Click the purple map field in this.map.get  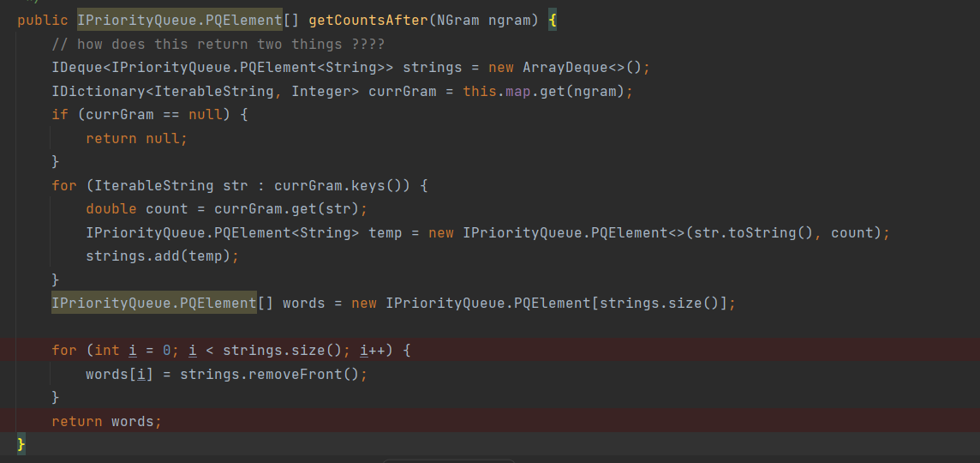click(x=518, y=92)
